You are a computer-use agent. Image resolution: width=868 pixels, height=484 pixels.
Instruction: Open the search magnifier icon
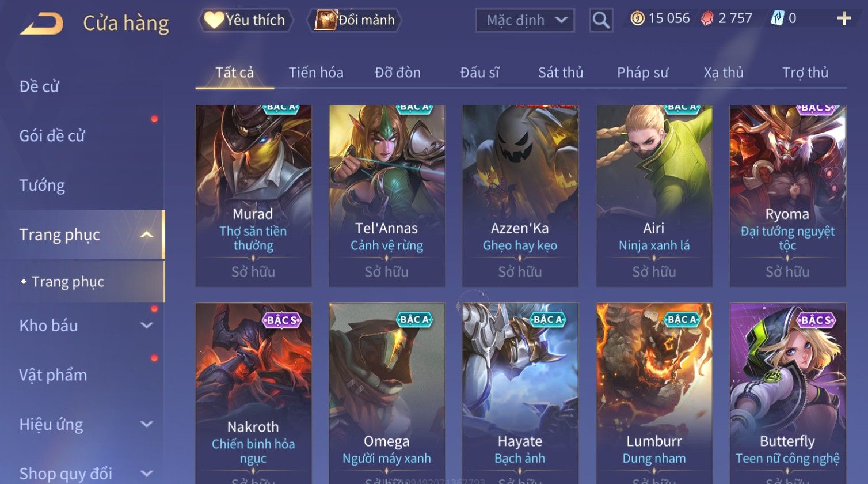(x=601, y=20)
